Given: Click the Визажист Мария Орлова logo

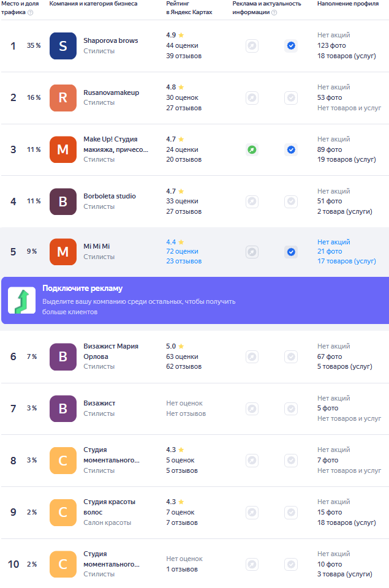Looking at the screenshot, I should pos(63,356).
